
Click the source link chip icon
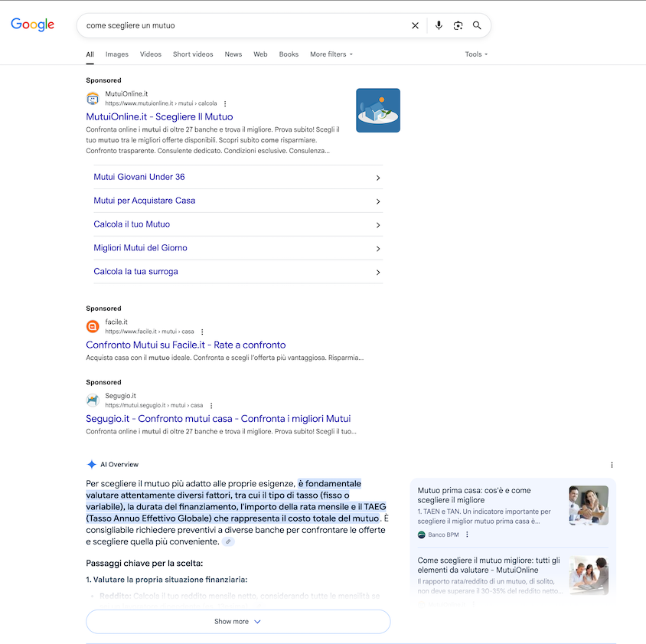click(x=228, y=541)
